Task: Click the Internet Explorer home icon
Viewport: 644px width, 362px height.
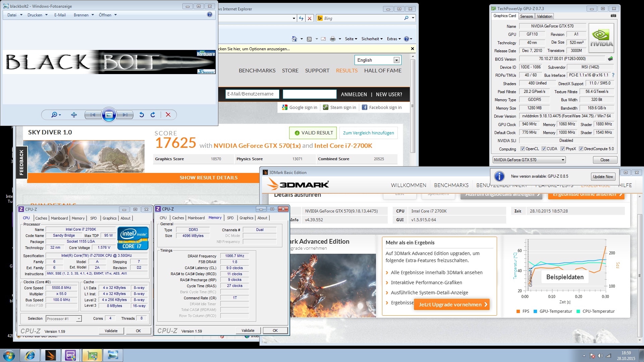Action: pyautogui.click(x=294, y=39)
